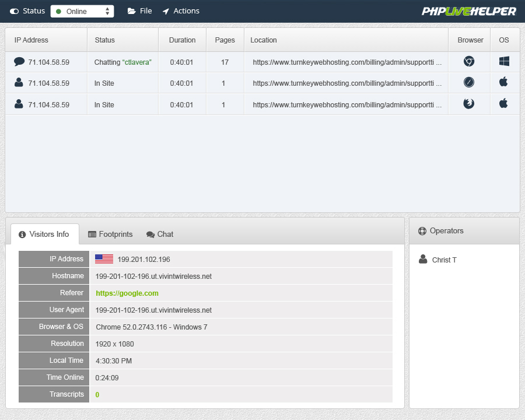Click the "ctlavera" operator name in Status column
The width and height of the screenshot is (525, 420).
click(x=137, y=62)
